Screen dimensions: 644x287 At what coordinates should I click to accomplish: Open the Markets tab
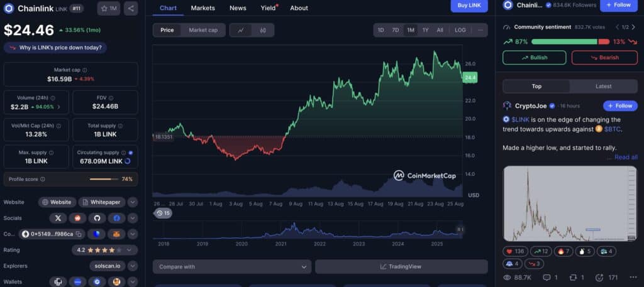tap(203, 8)
